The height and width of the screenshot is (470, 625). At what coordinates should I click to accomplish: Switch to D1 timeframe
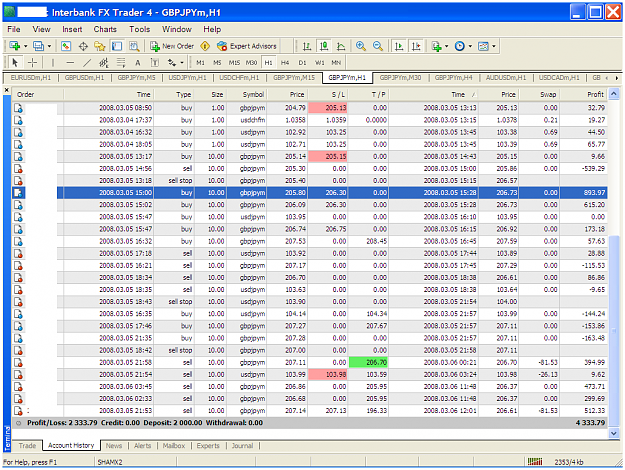303,63
